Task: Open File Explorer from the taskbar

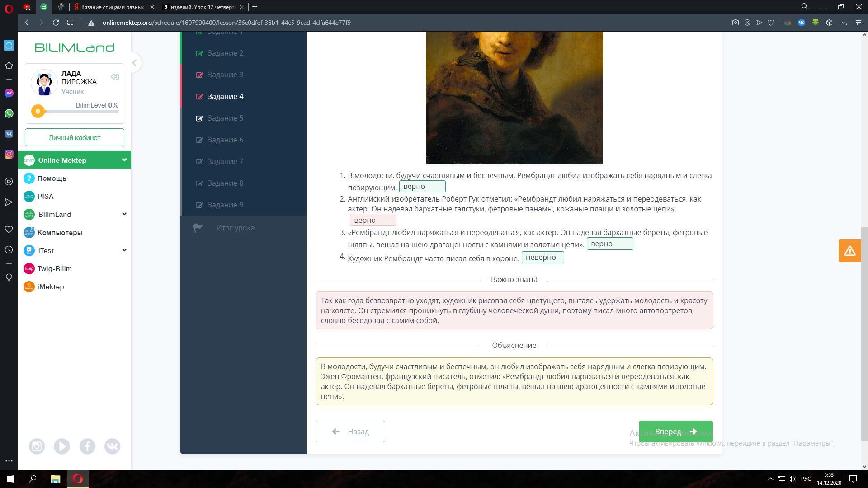Action: pos(55,479)
